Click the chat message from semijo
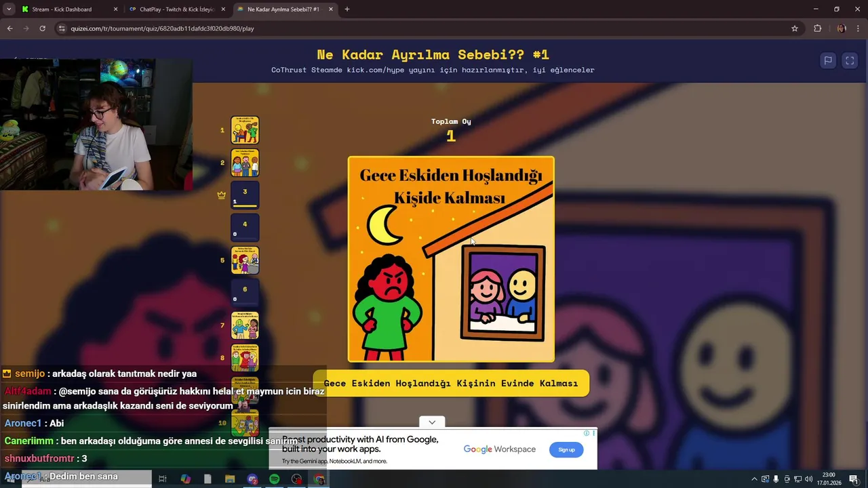The image size is (868, 488). click(100, 373)
